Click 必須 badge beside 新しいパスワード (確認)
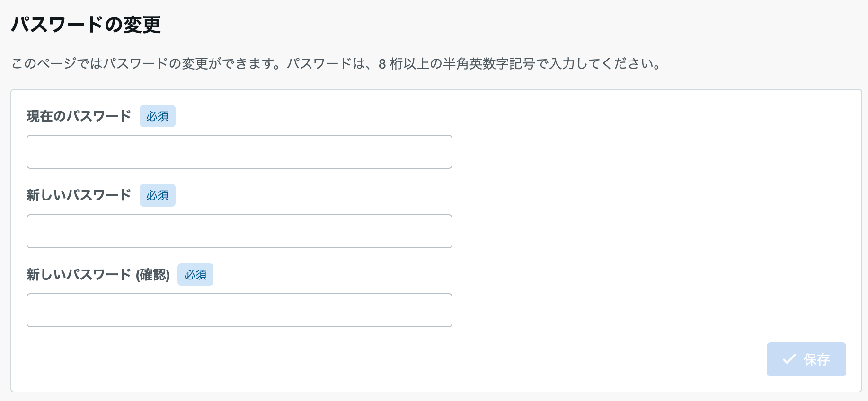 (x=195, y=275)
